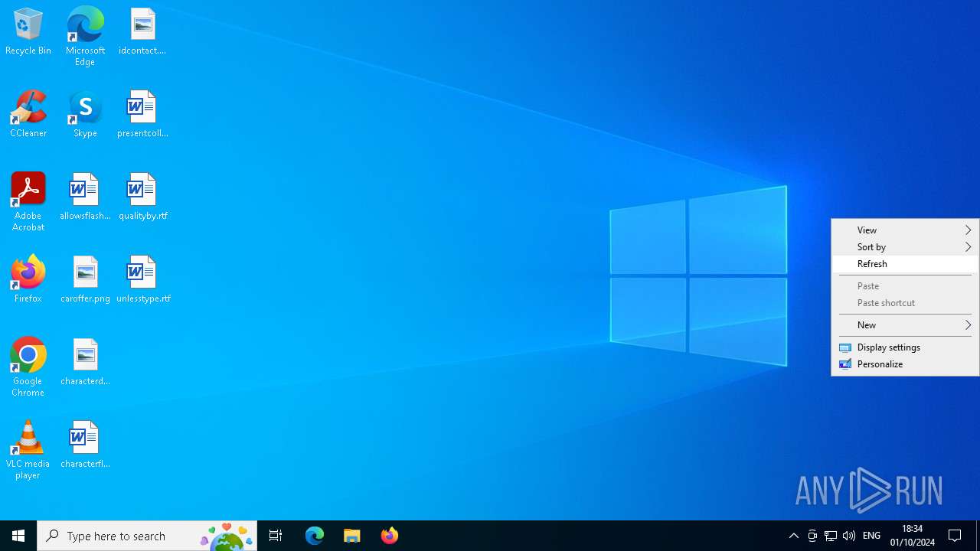The width and height of the screenshot is (980, 551).
Task: Open Task View from the taskbar
Action: point(276,536)
